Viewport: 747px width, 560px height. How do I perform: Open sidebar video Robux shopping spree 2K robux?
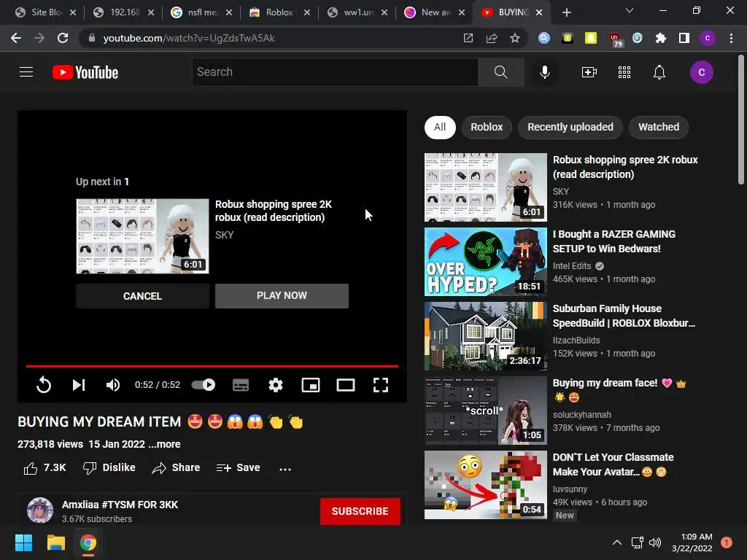tap(625, 167)
